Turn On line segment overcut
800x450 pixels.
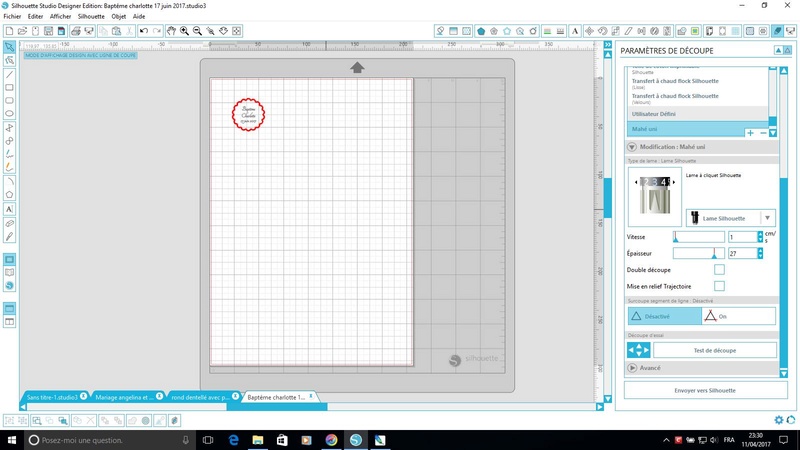pyautogui.click(x=738, y=316)
